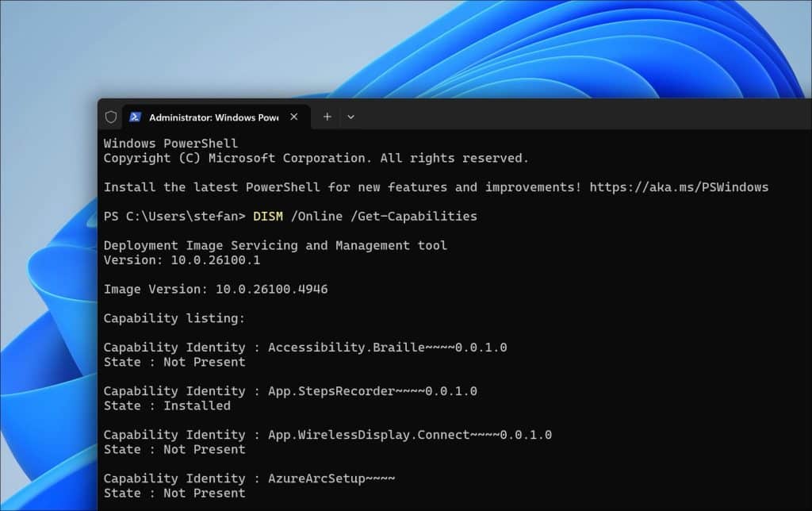Click the State line under AzureArcSetup

click(174, 493)
